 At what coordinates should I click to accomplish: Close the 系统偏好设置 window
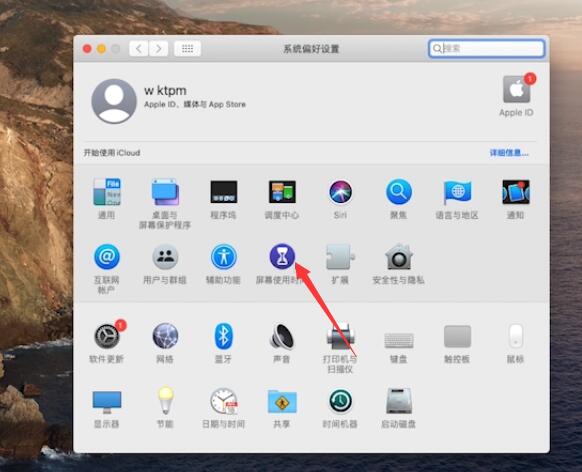(x=87, y=49)
